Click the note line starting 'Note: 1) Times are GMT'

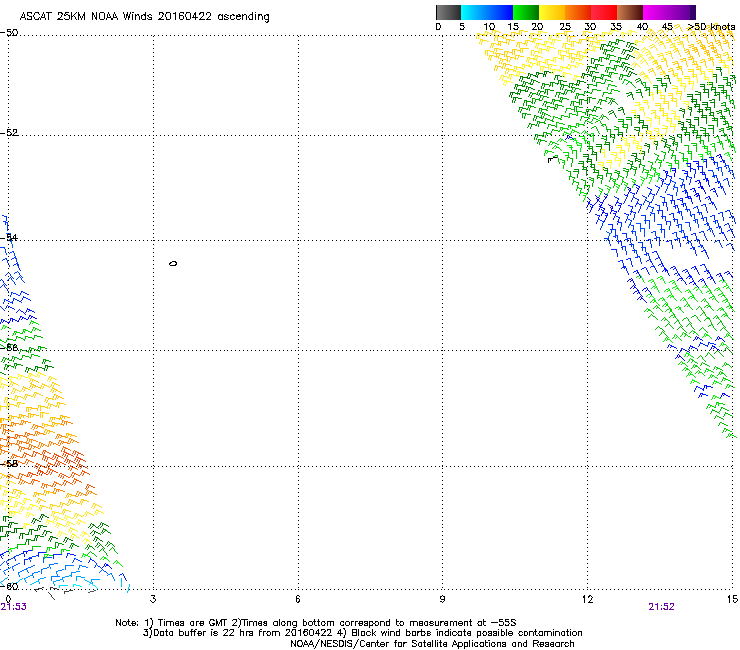pos(316,623)
